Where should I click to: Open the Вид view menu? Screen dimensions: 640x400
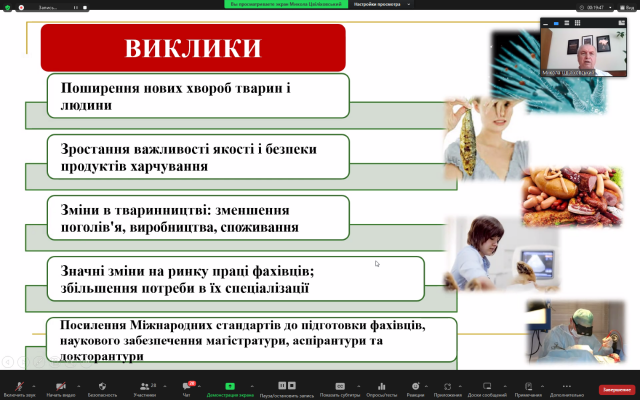tap(627, 7)
